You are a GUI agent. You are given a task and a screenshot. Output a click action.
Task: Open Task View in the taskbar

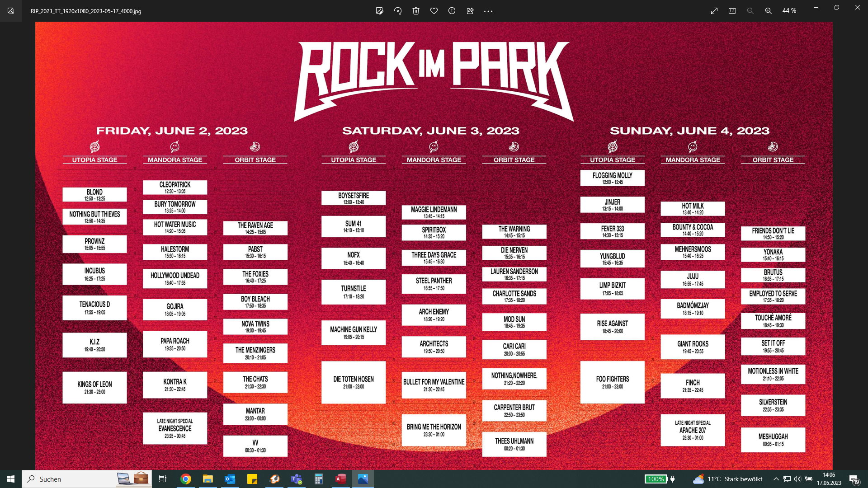coord(163,479)
